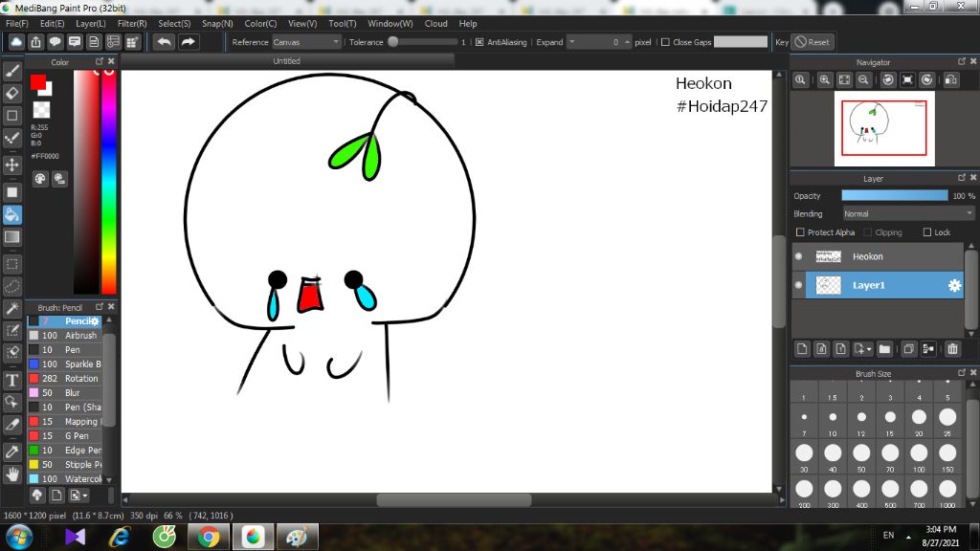Select the Lasso tool
980x551 pixels.
point(11,286)
